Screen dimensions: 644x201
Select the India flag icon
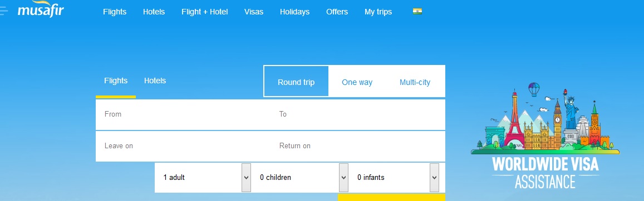coord(417,12)
